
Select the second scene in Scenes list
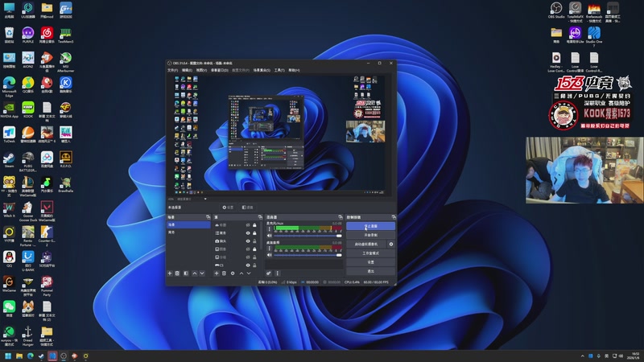coord(188,232)
